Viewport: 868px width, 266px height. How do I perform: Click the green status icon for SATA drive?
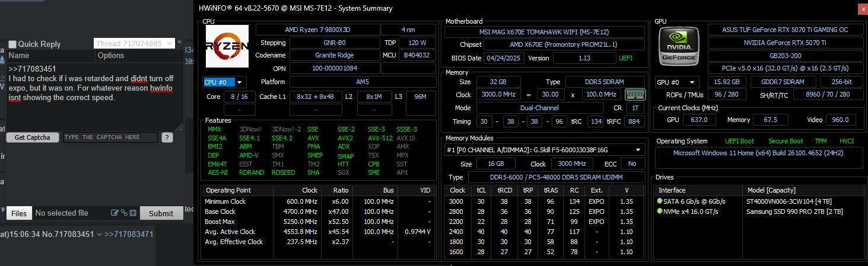660,201
